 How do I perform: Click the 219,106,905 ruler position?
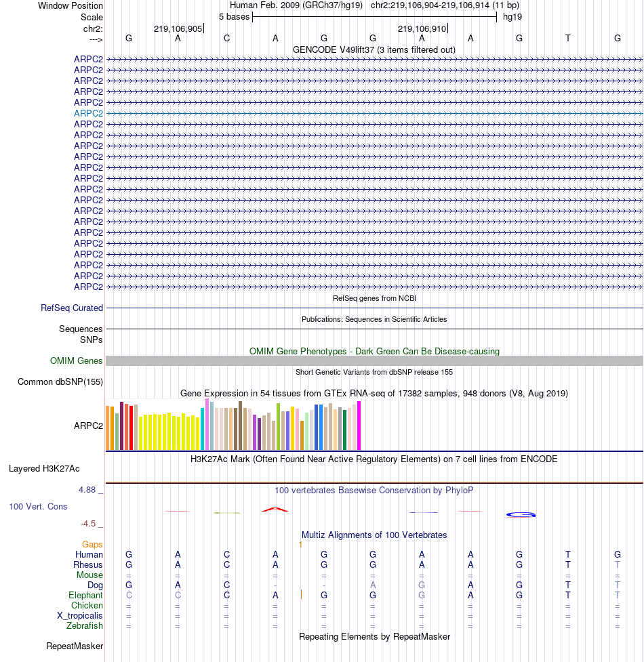(x=178, y=28)
